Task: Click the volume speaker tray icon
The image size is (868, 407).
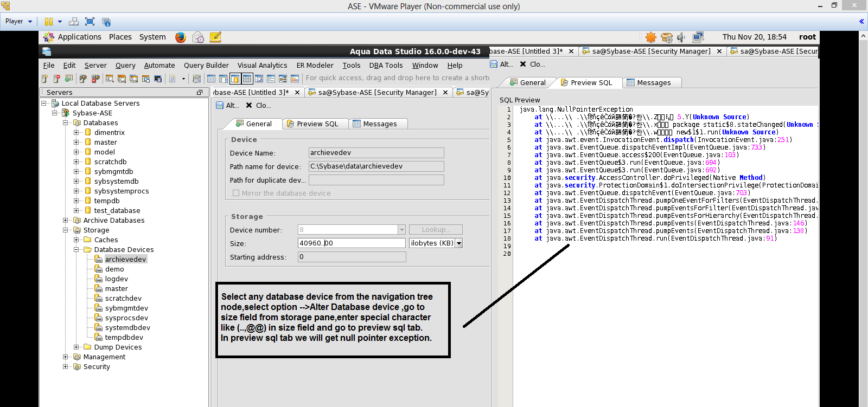Action: (x=681, y=37)
